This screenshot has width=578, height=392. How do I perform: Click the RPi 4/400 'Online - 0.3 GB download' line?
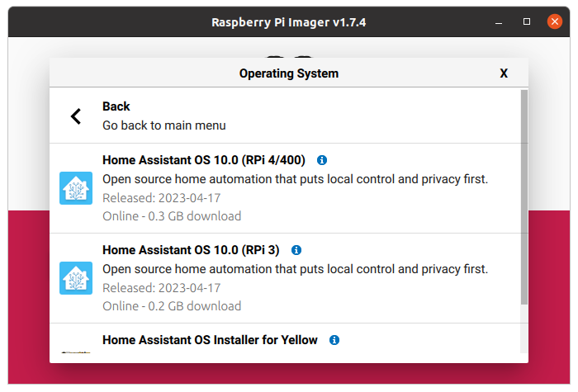click(x=172, y=216)
